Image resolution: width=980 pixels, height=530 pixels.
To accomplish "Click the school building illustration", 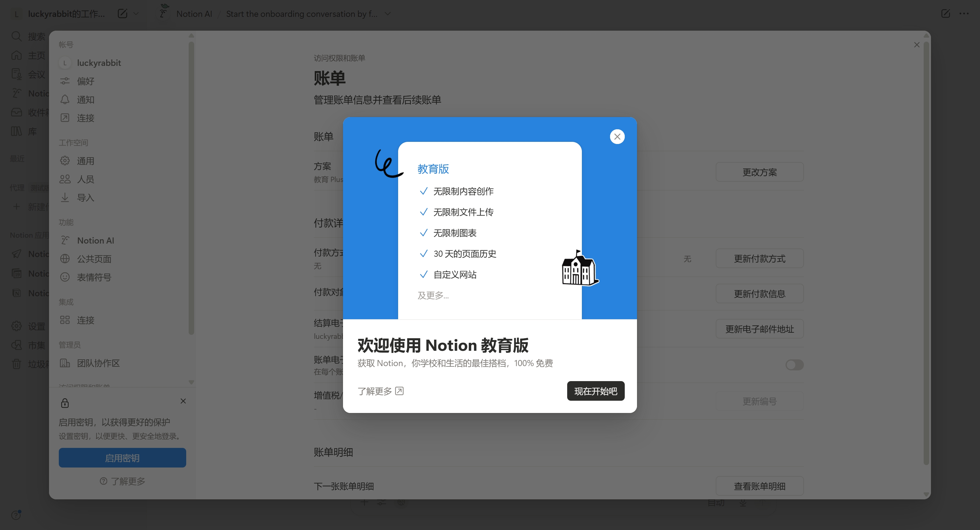I will click(x=579, y=268).
